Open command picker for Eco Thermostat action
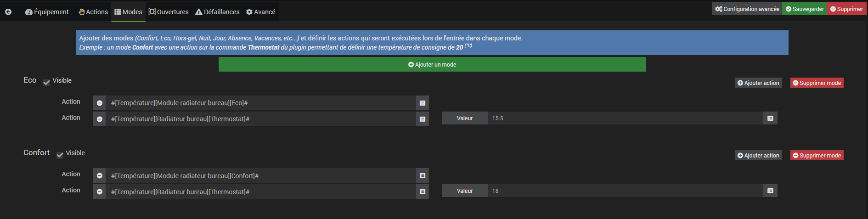 (423, 119)
